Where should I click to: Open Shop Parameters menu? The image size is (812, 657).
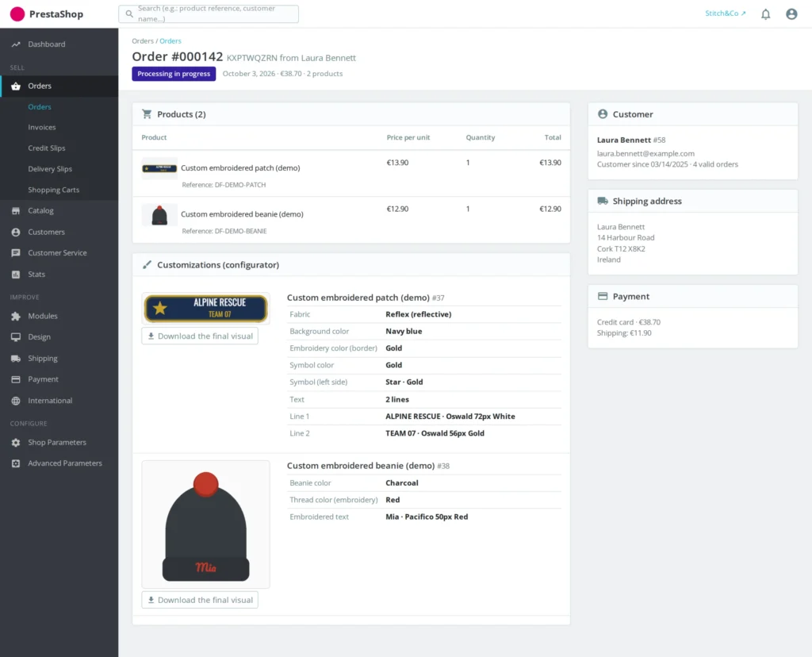[x=57, y=443]
